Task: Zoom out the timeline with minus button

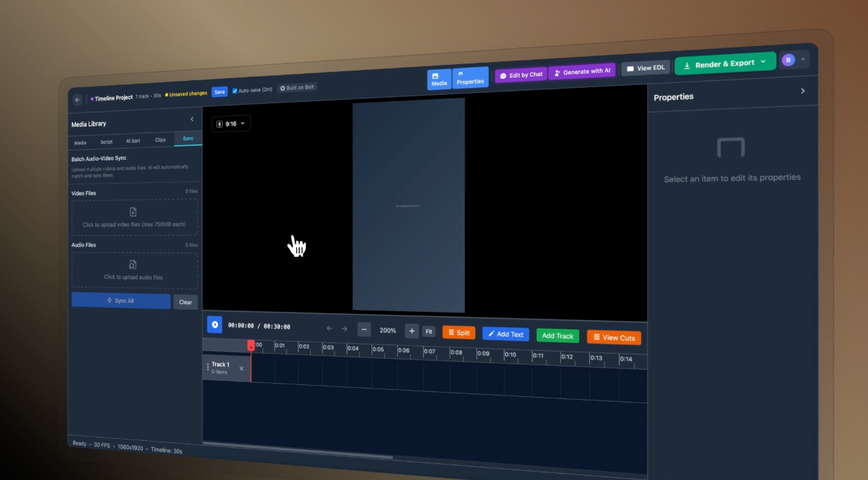Action: point(364,329)
